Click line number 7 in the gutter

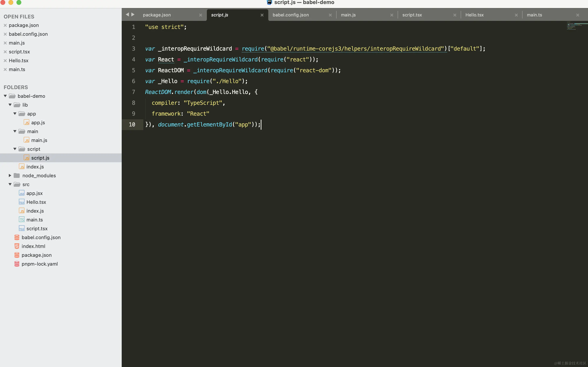(x=133, y=92)
